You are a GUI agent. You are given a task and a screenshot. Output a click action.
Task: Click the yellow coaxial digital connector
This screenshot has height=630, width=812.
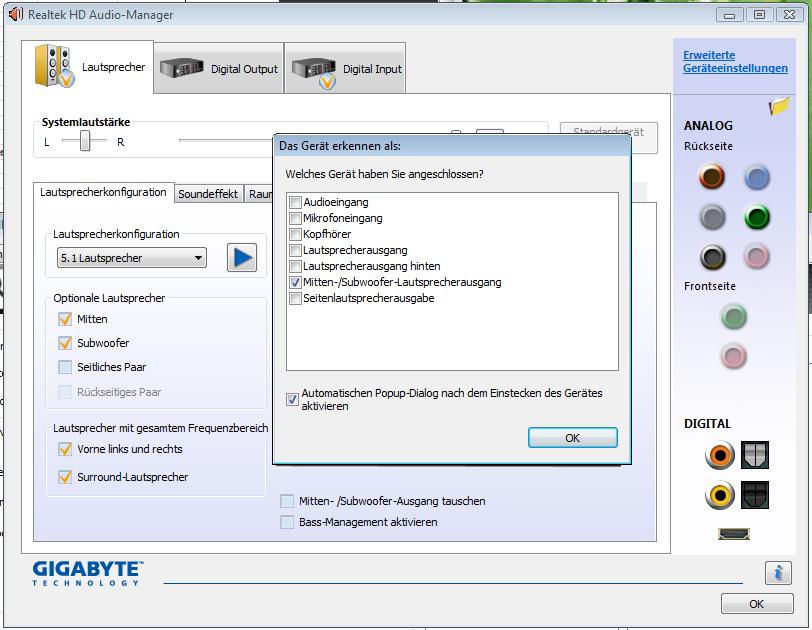(x=719, y=495)
